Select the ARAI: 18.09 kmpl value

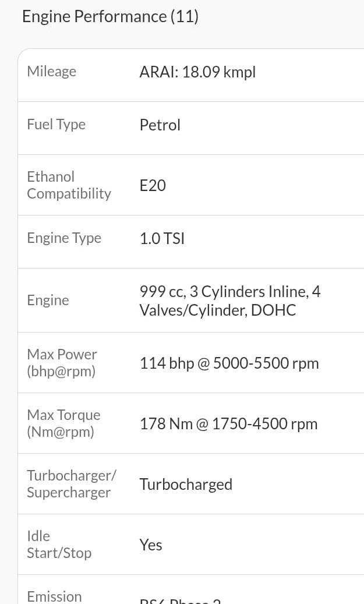pyautogui.click(x=197, y=72)
